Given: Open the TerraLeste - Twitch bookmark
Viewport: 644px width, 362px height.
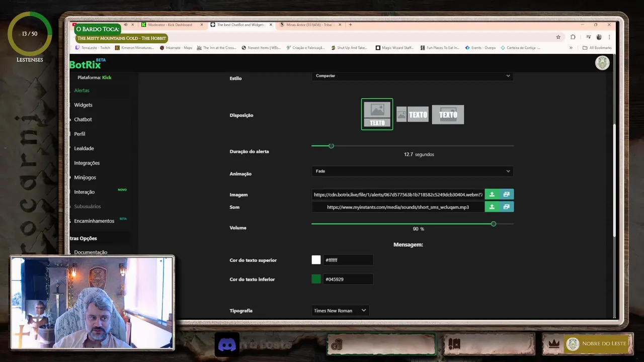Looking at the screenshot, I should (x=93, y=48).
